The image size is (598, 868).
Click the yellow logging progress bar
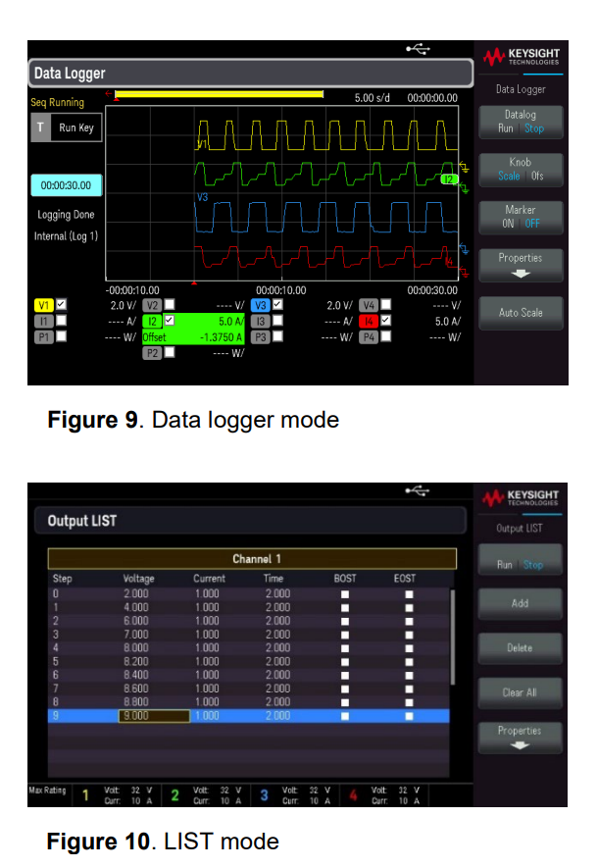click(x=220, y=94)
